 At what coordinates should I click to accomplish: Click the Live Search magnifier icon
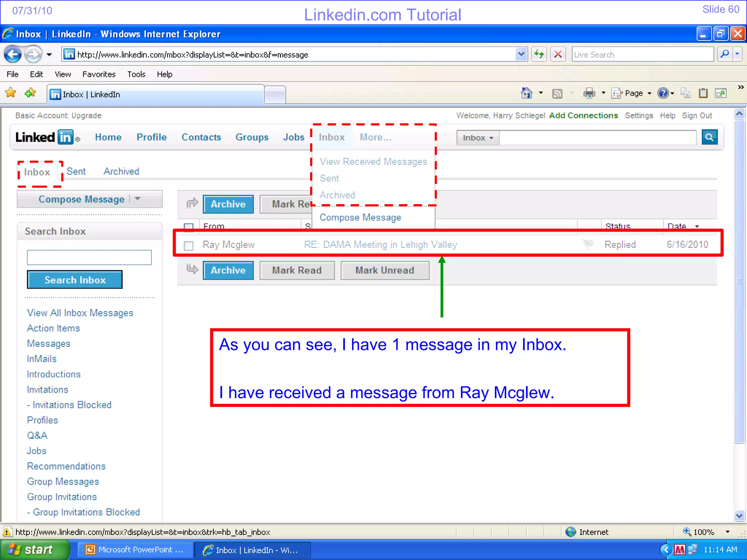(725, 55)
